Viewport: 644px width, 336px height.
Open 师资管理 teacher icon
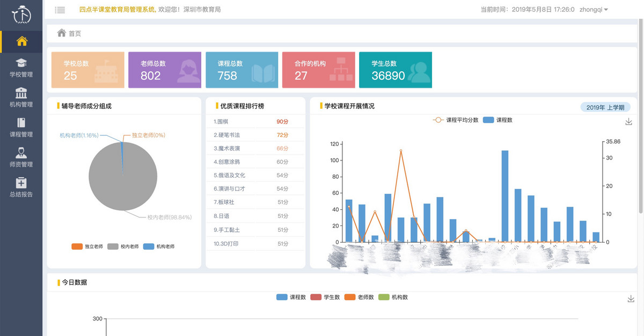click(x=21, y=152)
